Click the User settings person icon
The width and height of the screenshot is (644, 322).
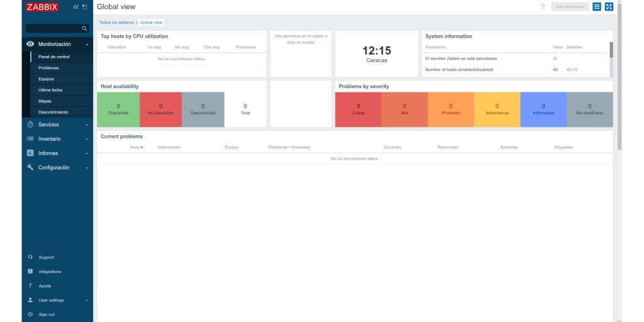[x=30, y=300]
